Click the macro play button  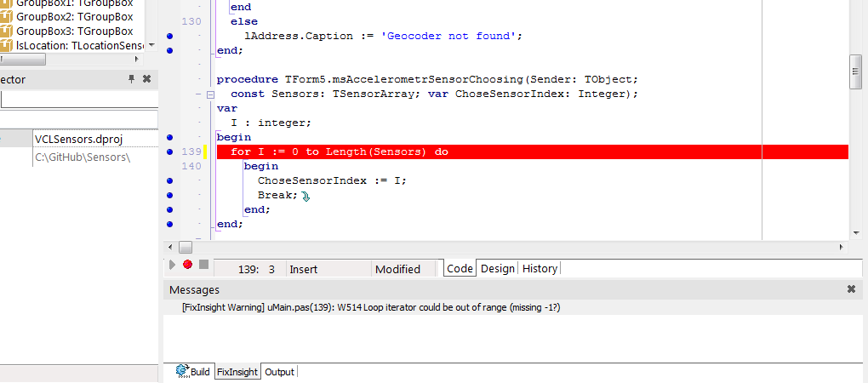(x=173, y=265)
